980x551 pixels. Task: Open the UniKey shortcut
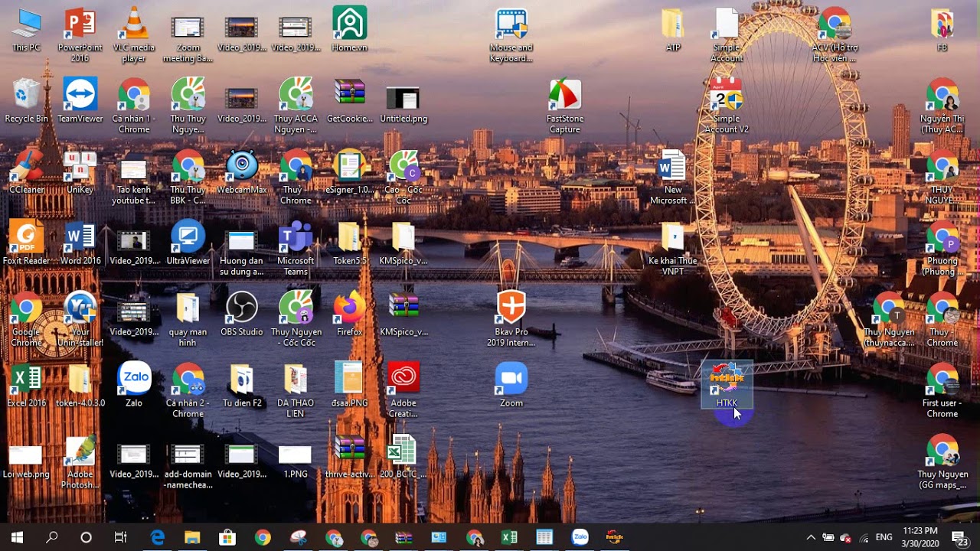(x=80, y=171)
